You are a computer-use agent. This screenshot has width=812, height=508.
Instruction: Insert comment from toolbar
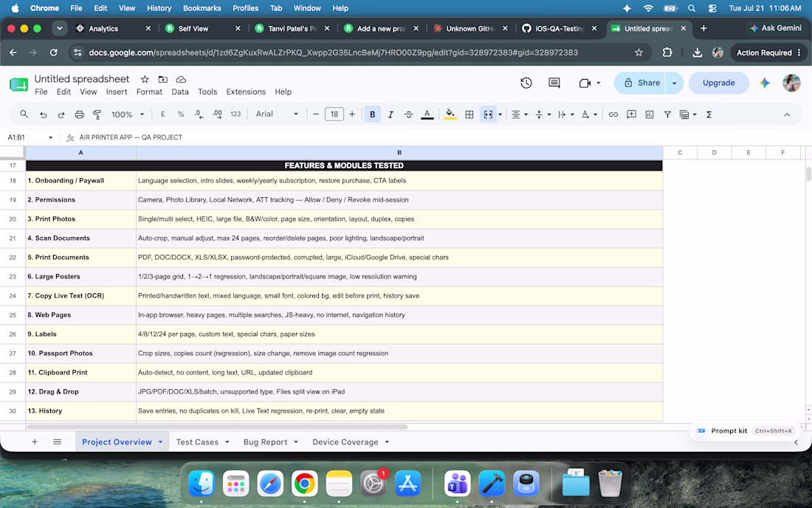pos(631,114)
